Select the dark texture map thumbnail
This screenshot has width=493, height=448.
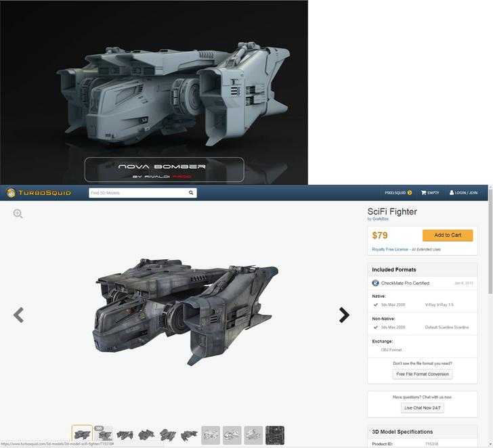click(x=275, y=434)
